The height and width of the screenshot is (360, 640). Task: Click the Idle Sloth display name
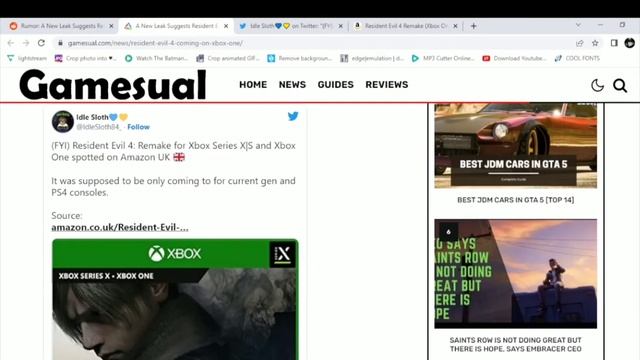coord(92,117)
